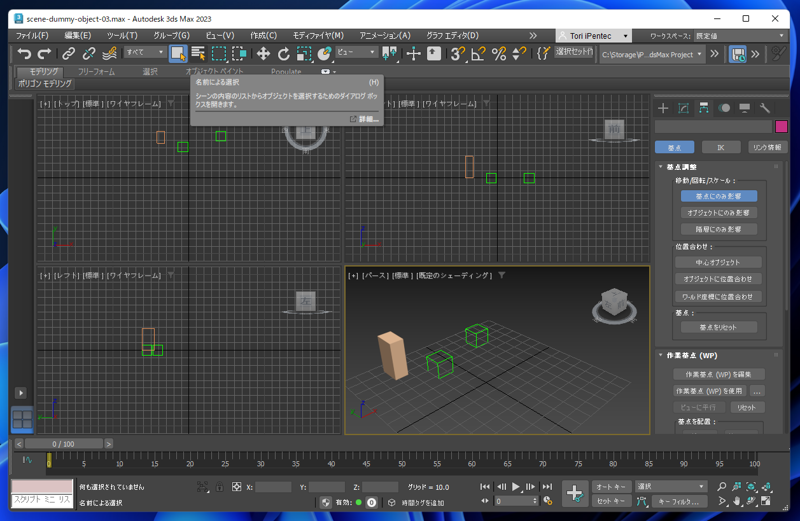Activate the Select and Move tool

coord(263,54)
